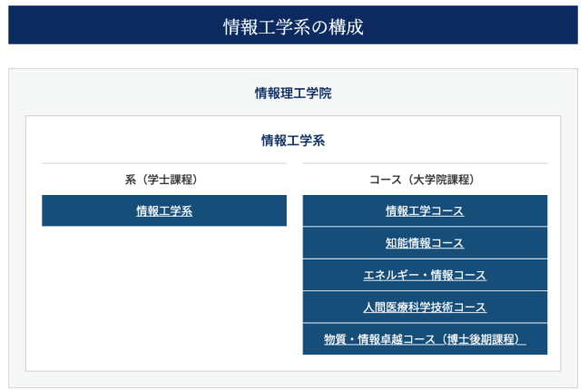Click the 系（学士課程） column header
This screenshot has height=390, width=588.
164,180
